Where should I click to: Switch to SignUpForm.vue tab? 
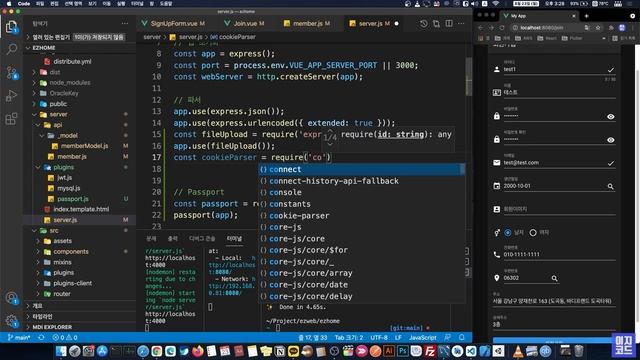coord(173,24)
